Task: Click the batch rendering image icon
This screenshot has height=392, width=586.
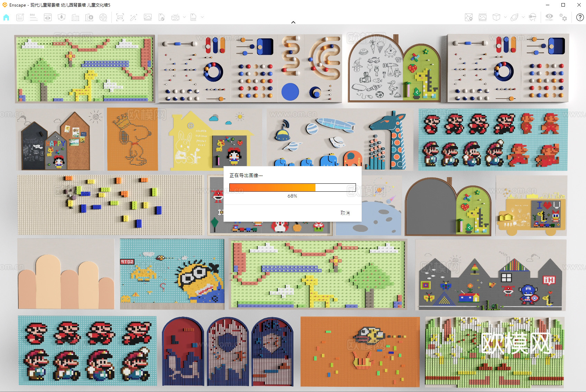Action: (x=148, y=17)
